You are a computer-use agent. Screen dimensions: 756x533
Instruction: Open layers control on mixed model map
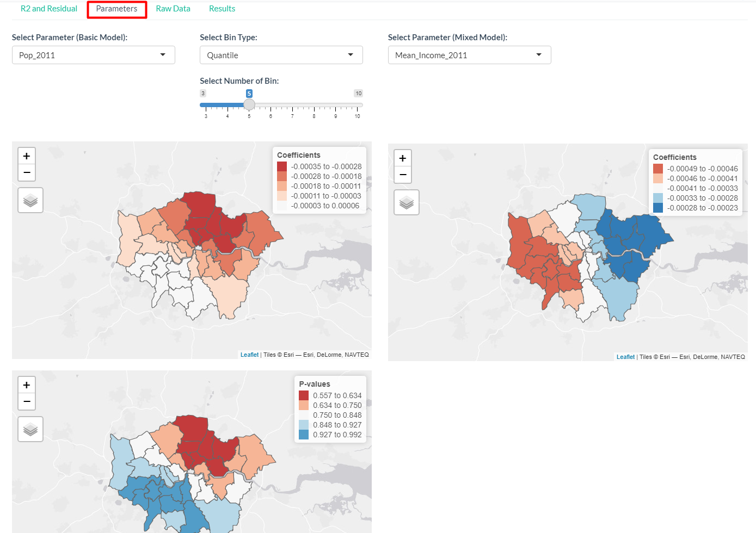(407, 202)
